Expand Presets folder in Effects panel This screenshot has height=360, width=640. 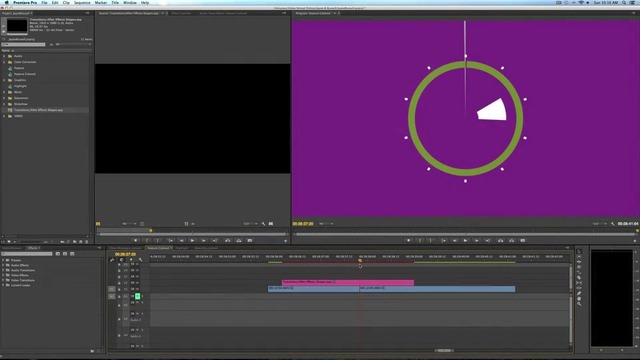[3, 260]
